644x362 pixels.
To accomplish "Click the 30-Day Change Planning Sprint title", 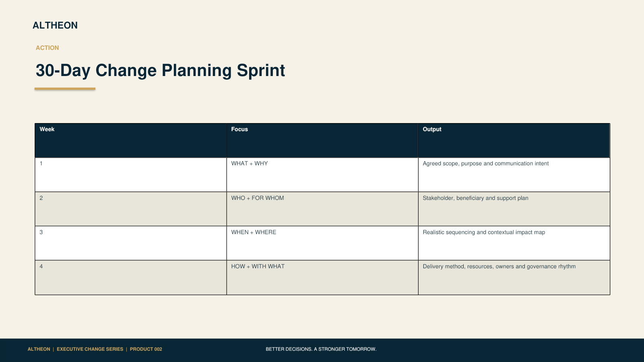I will tap(160, 70).
